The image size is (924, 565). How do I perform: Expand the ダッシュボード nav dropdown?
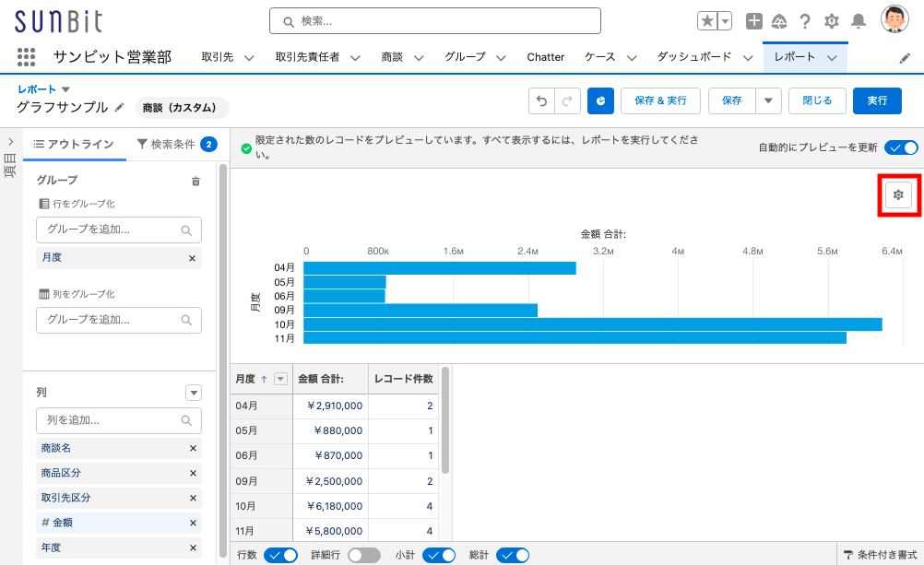point(748,58)
